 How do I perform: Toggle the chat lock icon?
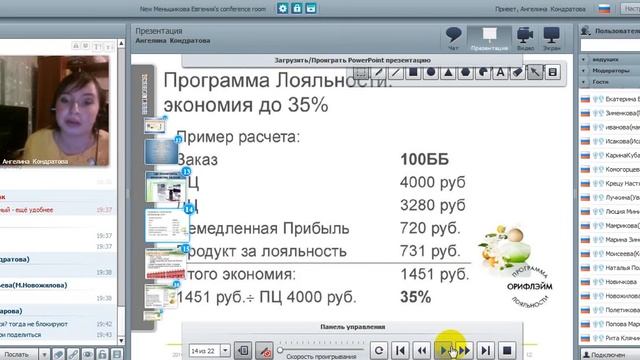[102, 355]
